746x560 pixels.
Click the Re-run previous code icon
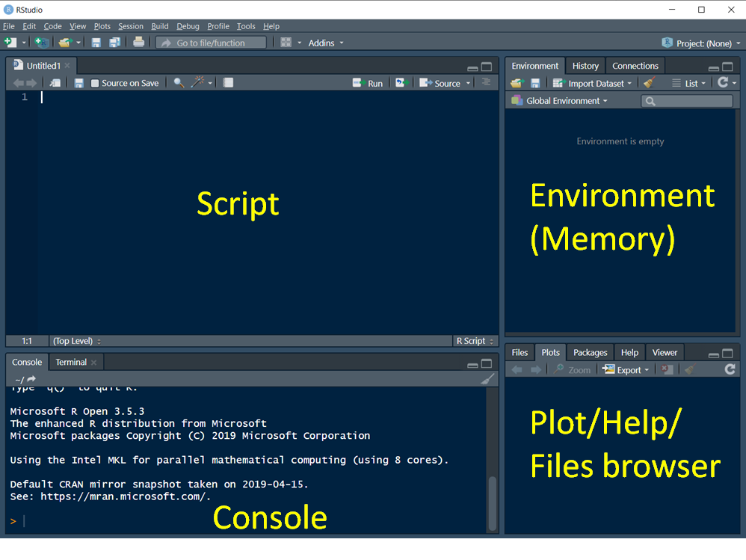point(402,83)
